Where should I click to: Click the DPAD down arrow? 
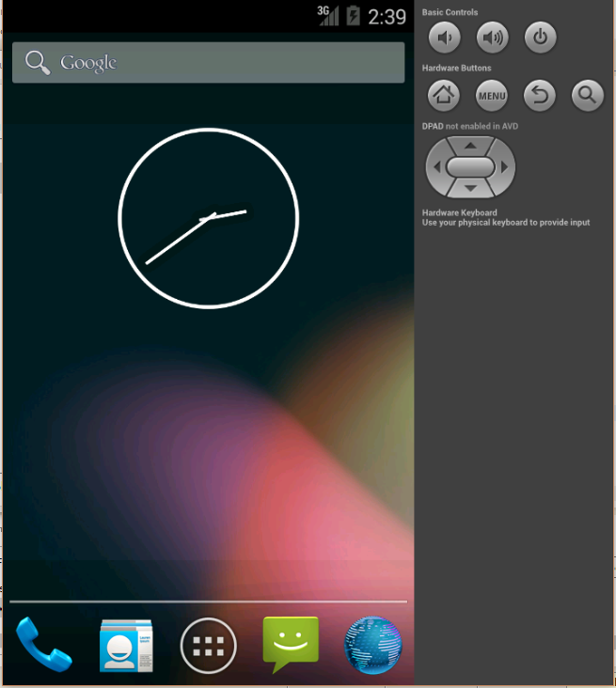(x=470, y=188)
